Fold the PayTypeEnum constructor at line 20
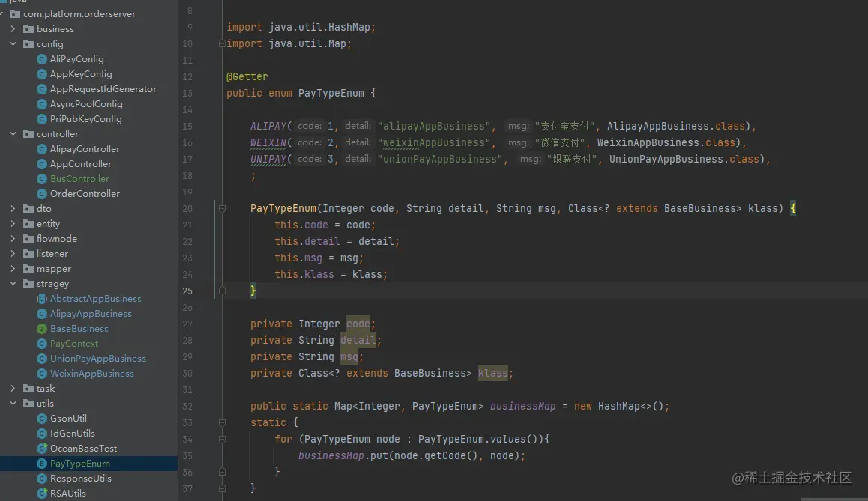 click(x=222, y=208)
